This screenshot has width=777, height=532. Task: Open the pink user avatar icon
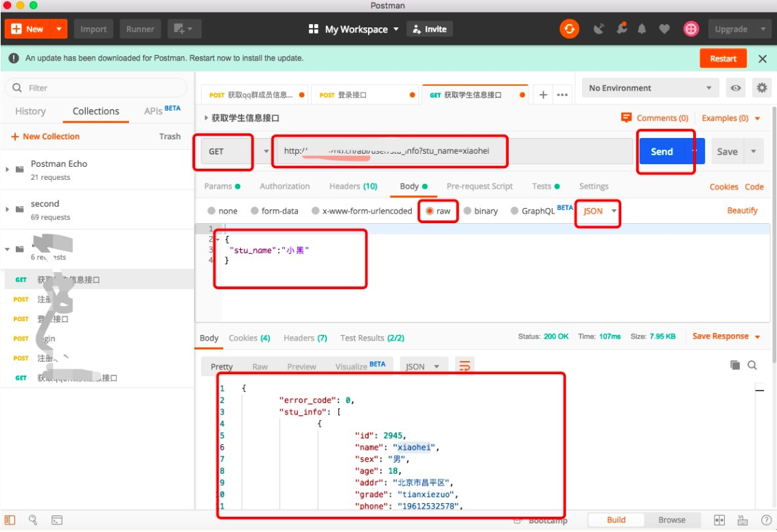coord(691,29)
